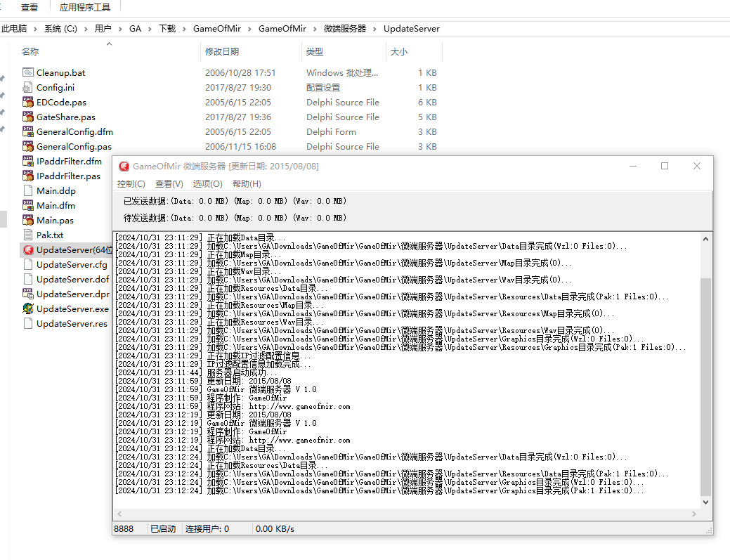This screenshot has height=560, width=730.
Task: Click the 6 KB size of EDCode.pas
Action: point(427,102)
